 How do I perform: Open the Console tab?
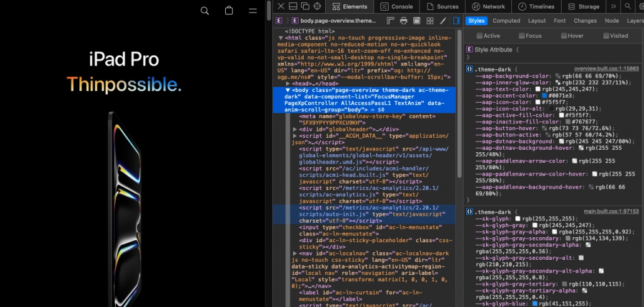coord(396,6)
